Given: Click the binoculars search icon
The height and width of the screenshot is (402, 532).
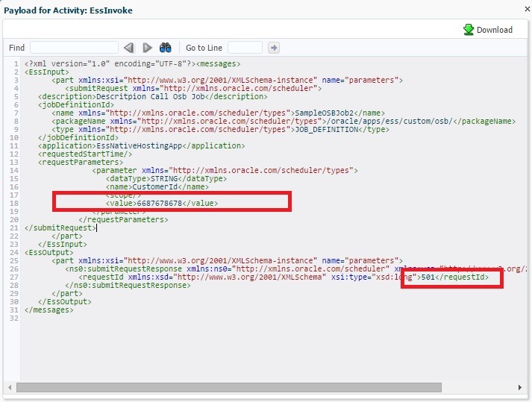Looking at the screenshot, I should [166, 48].
